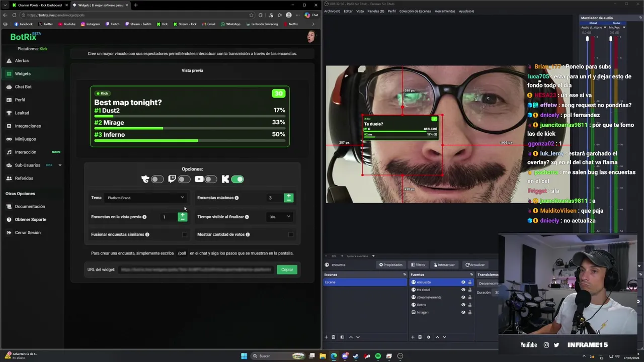Open Colección de Escenas menu
644x362 pixels.
pos(415,11)
